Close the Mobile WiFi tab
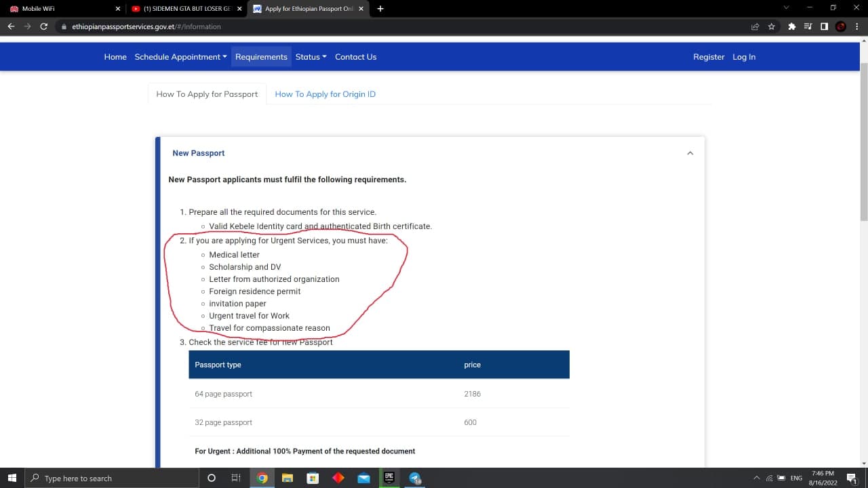The width and height of the screenshot is (868, 488). (118, 9)
